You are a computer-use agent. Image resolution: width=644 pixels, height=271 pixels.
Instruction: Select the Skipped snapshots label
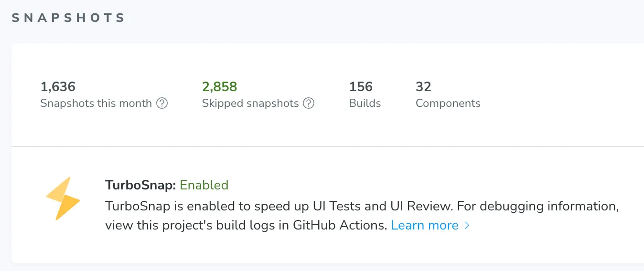(250, 103)
